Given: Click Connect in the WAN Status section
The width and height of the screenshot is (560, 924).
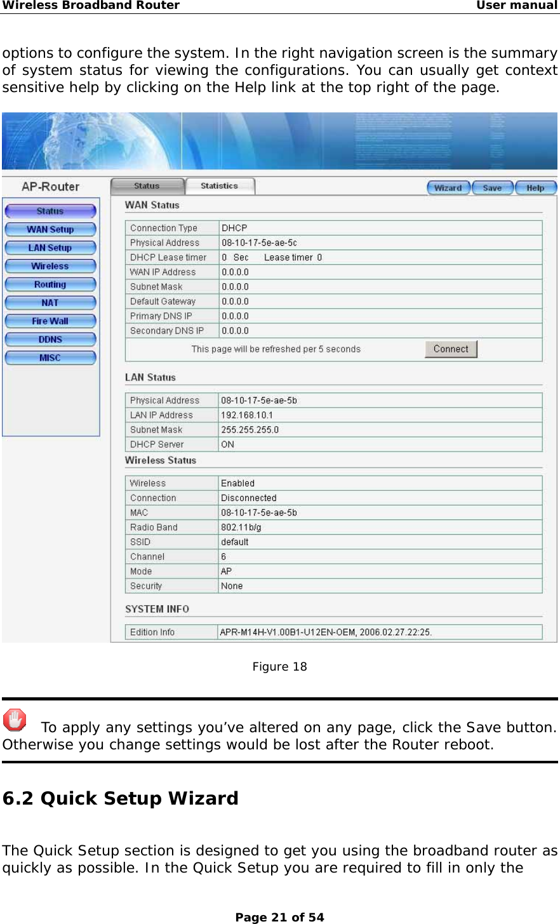Looking at the screenshot, I should coord(450,349).
